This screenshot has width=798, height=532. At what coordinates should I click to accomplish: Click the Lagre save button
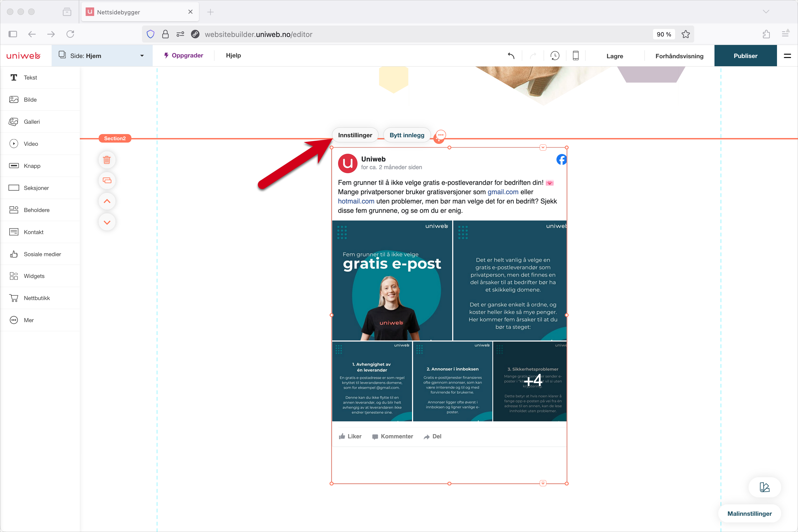click(x=615, y=56)
